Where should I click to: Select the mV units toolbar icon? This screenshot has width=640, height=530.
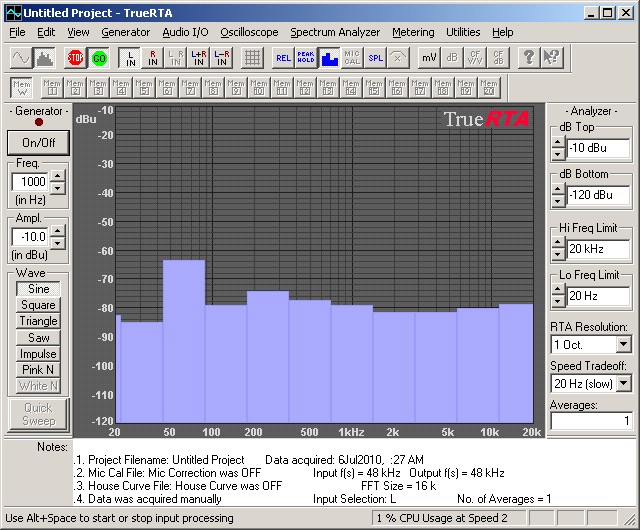(429, 57)
